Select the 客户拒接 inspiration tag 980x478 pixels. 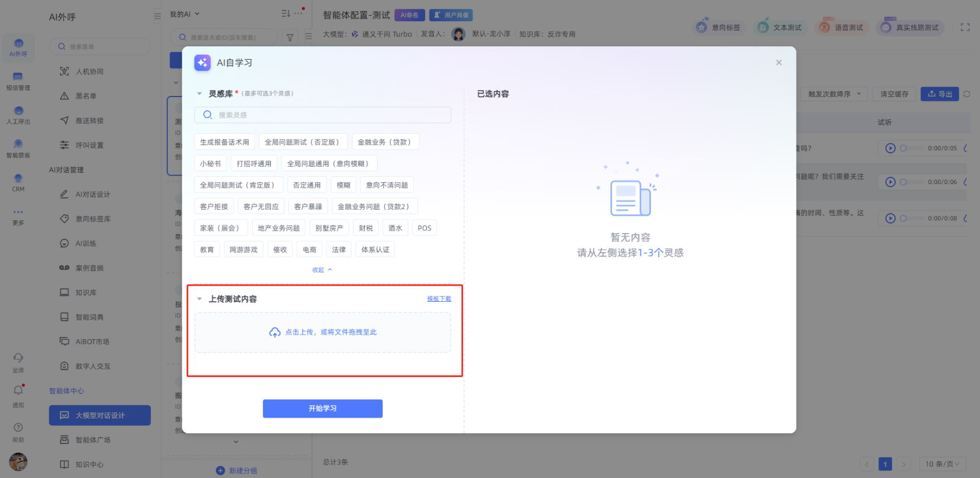pos(214,207)
